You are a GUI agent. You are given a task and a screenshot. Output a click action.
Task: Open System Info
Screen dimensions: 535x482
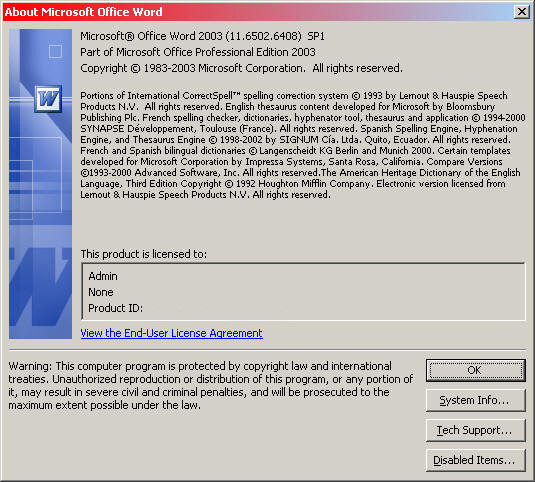[x=475, y=400]
